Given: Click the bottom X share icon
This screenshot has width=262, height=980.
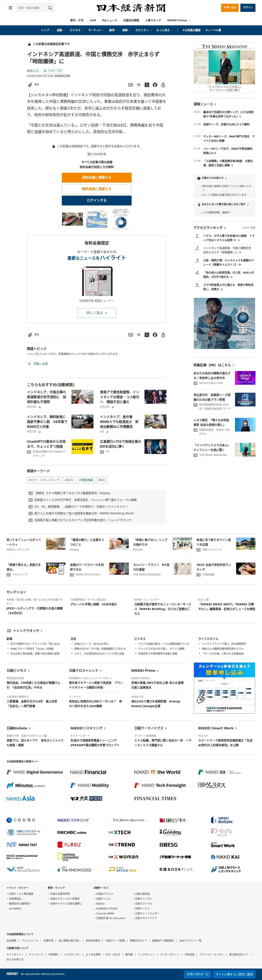Looking at the screenshot, I should [147, 335].
